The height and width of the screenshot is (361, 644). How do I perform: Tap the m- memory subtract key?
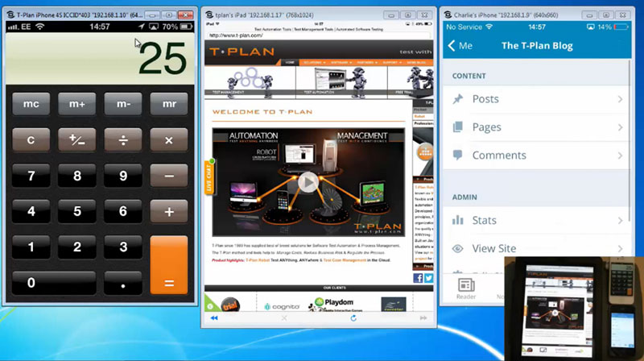tap(123, 104)
